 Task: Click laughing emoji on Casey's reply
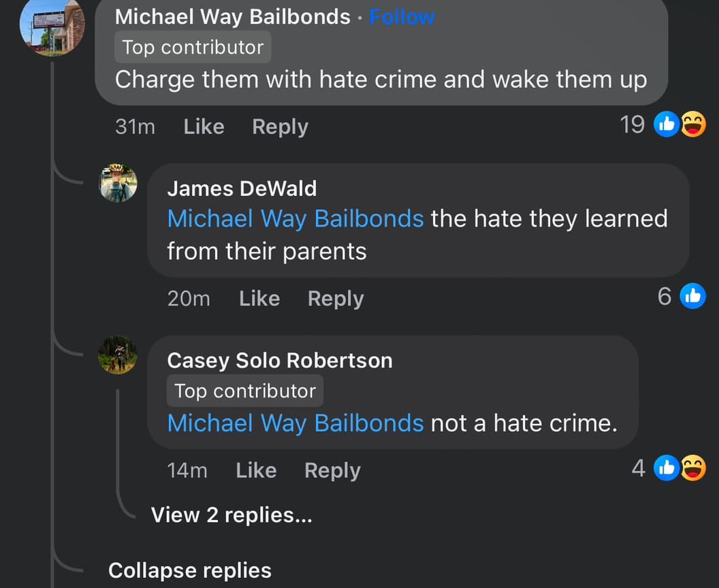[693, 468]
